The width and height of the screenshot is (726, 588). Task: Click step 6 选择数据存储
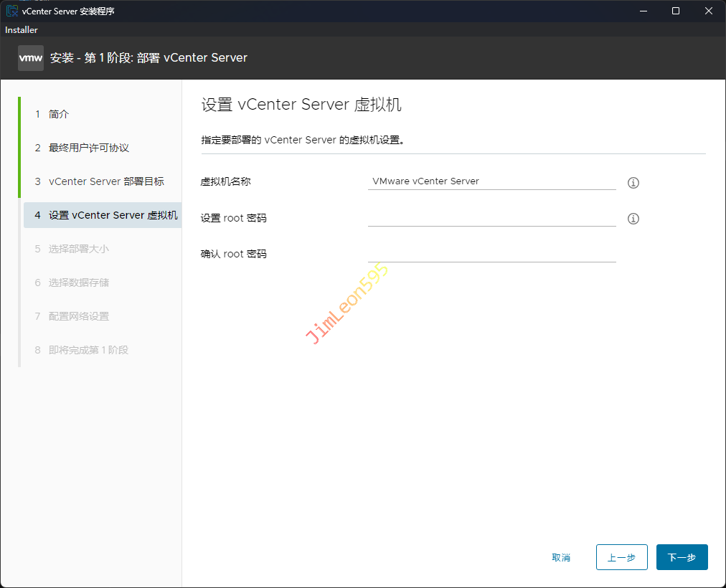79,283
